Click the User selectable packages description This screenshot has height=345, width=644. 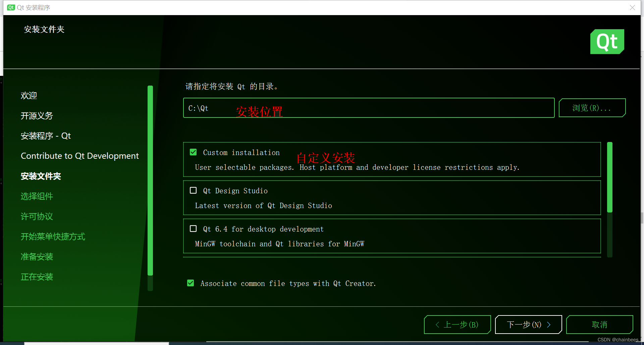click(357, 167)
